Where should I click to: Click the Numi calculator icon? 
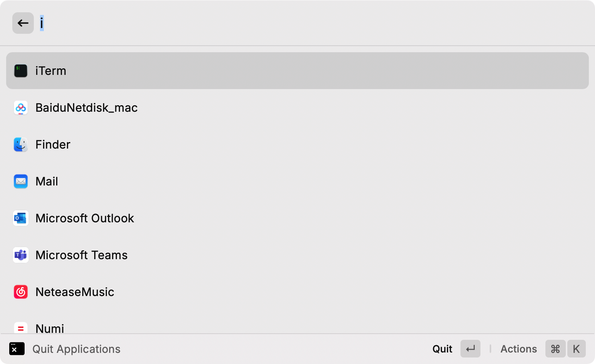pyautogui.click(x=21, y=328)
